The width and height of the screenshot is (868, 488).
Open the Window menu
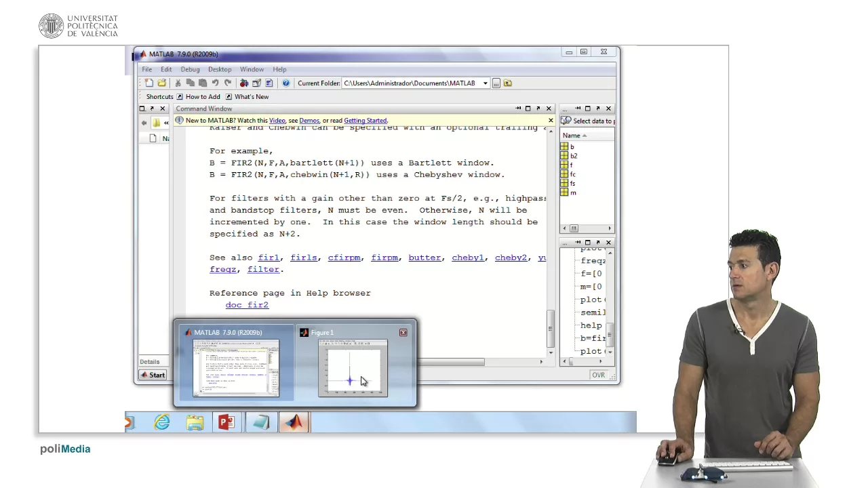[x=252, y=69]
